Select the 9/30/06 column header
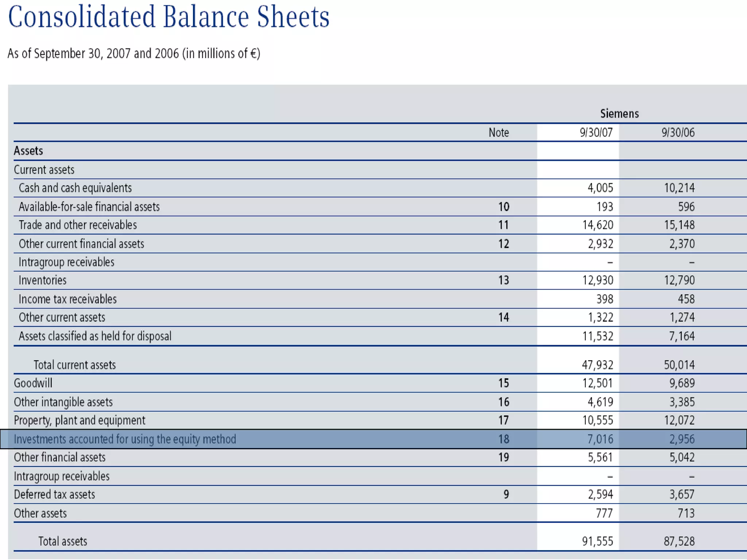 [678, 132]
